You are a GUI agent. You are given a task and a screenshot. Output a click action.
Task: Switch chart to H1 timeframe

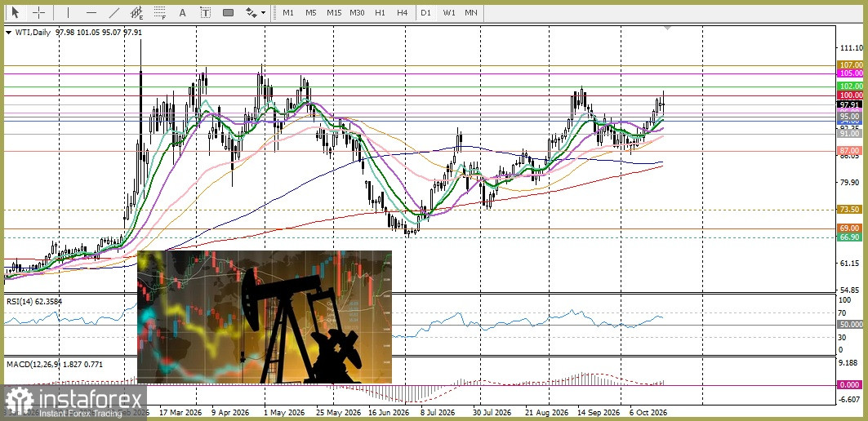[380, 12]
